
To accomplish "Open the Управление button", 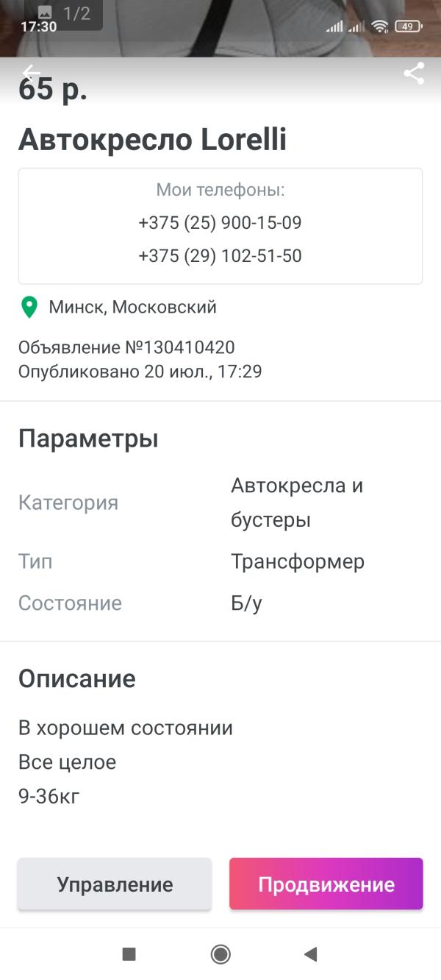I will tap(115, 884).
